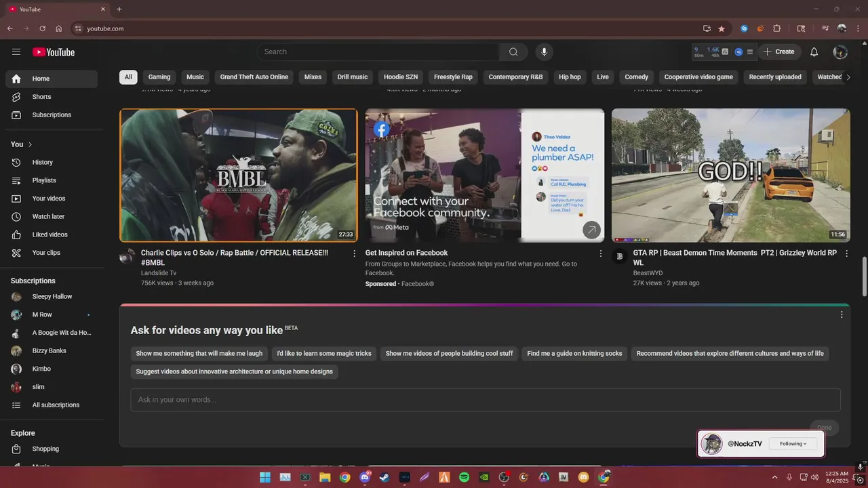Screen dimensions: 868x488
Task: Show hidden system tray icons
Action: (x=774, y=477)
